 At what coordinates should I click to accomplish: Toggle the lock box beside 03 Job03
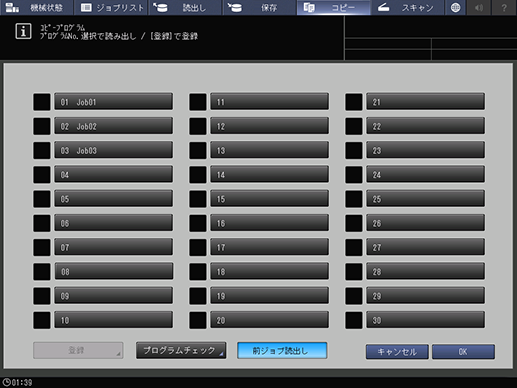pyautogui.click(x=42, y=150)
